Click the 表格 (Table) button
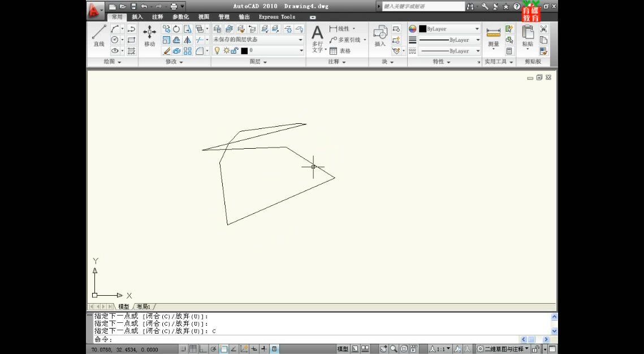The height and width of the screenshot is (354, 644). pyautogui.click(x=340, y=51)
